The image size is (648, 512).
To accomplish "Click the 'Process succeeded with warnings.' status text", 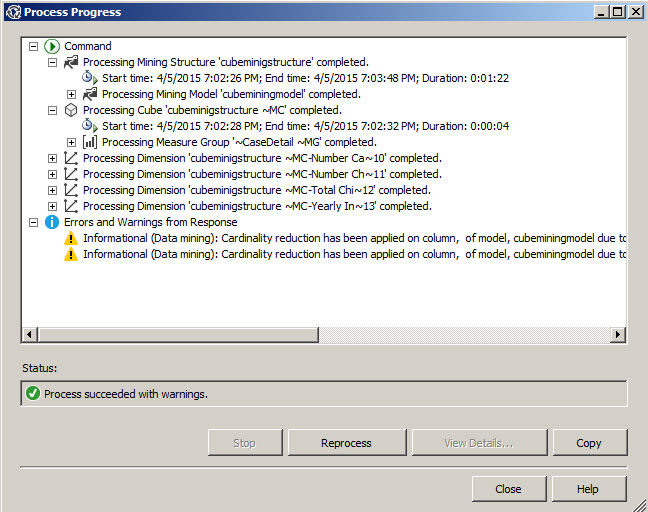I will point(126,394).
